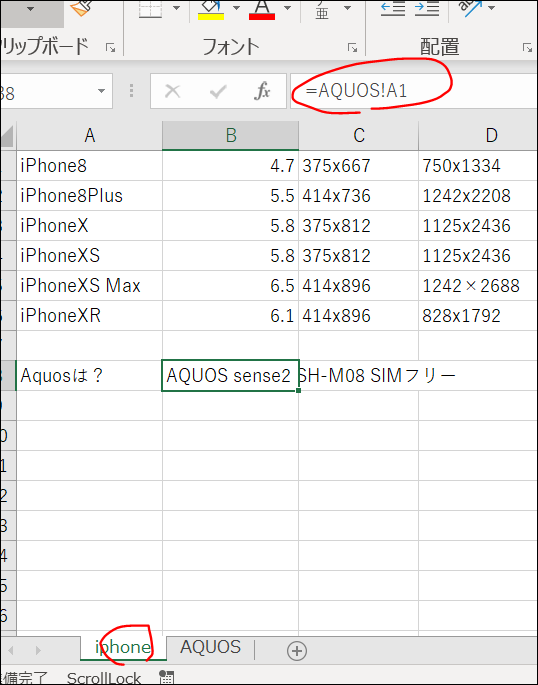538x685 pixels.
Task: Open the Name Box dropdown
Action: coord(101,91)
